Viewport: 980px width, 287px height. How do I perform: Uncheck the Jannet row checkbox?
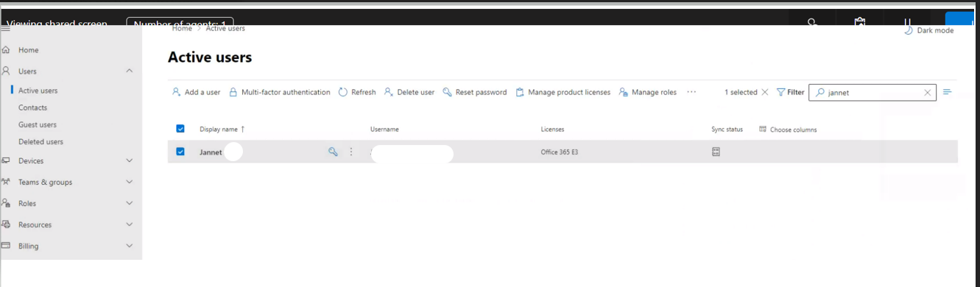[180, 152]
